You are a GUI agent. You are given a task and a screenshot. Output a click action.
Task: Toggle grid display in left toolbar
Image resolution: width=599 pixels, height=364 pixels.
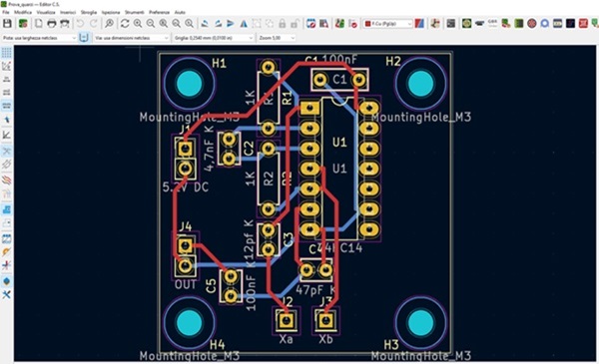[7, 52]
